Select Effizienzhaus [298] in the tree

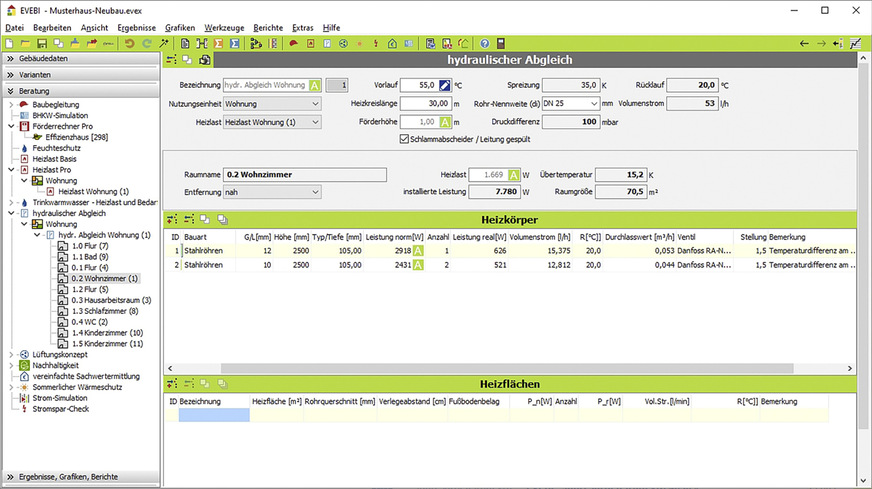coord(77,137)
